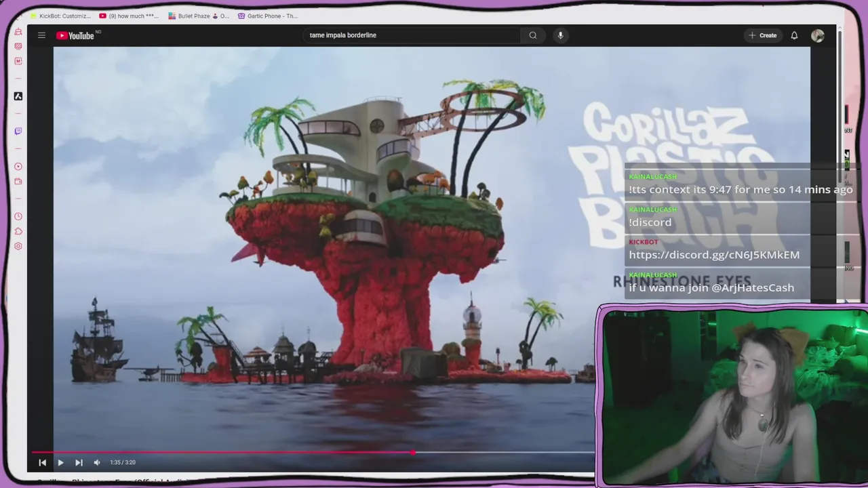Click the YouTube logo

(x=77, y=35)
